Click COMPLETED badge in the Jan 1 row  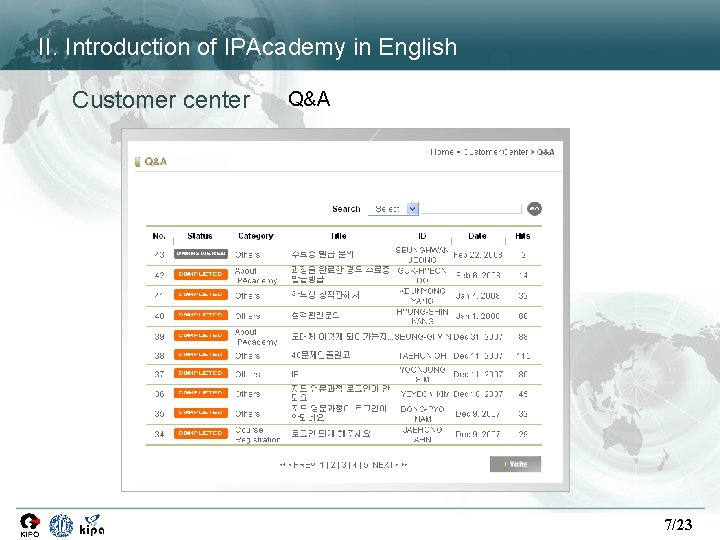point(201,315)
